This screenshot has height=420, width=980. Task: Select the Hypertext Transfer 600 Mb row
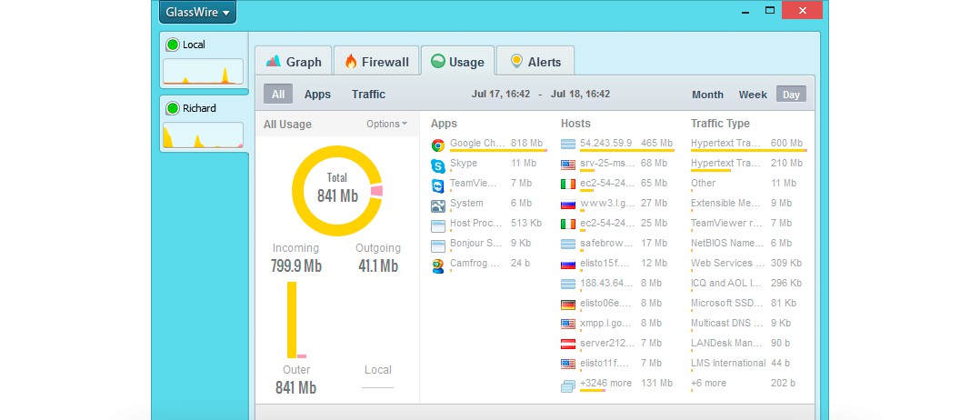click(748, 144)
